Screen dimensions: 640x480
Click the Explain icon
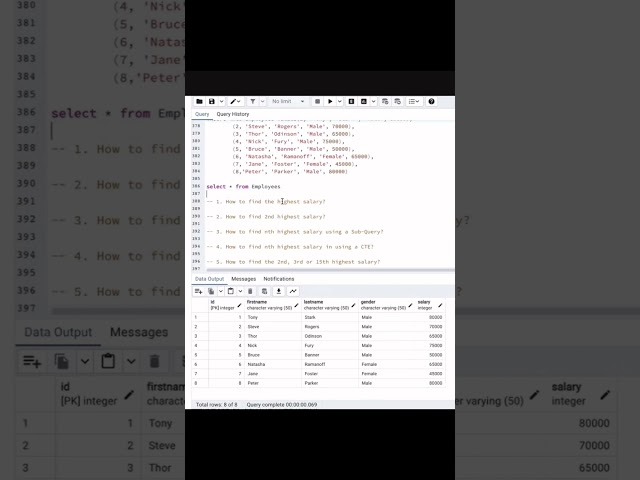[351, 102]
